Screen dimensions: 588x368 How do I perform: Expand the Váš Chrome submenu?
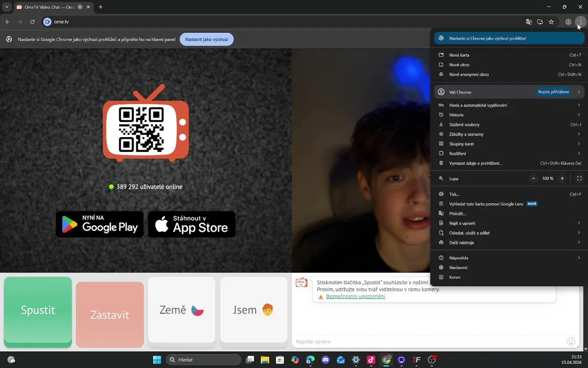tap(509, 92)
